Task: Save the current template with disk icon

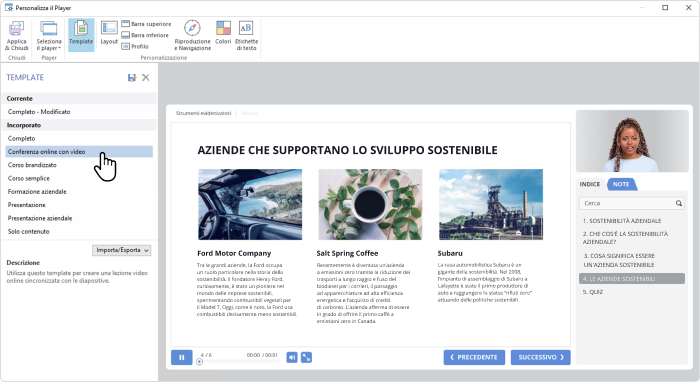Action: (132, 78)
